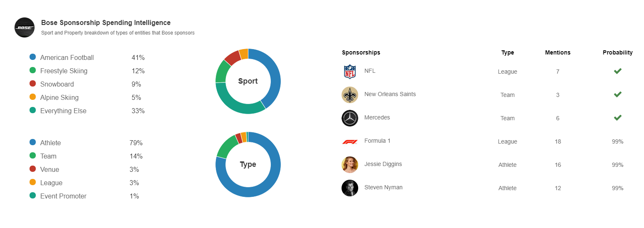Click the New Orleans Saints checkmark
The width and height of the screenshot is (644, 228).
[618, 94]
